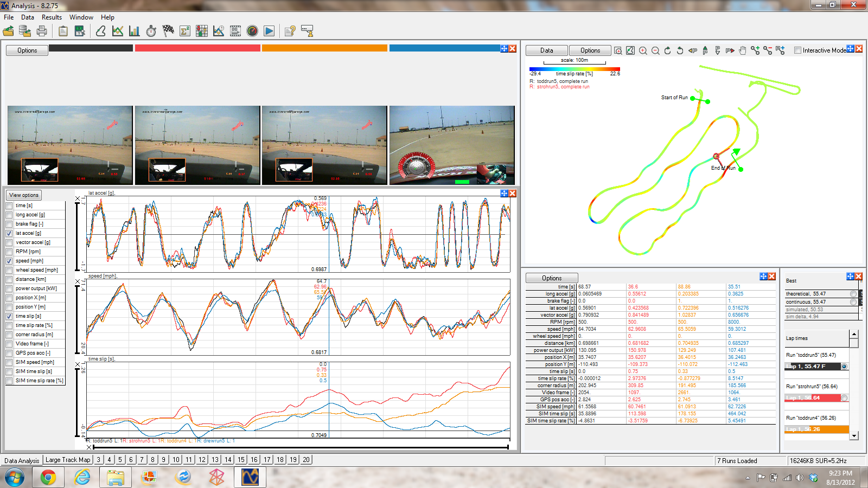Switch to the Large Track Map tab
Screen dimensions: 868x488
click(68, 460)
